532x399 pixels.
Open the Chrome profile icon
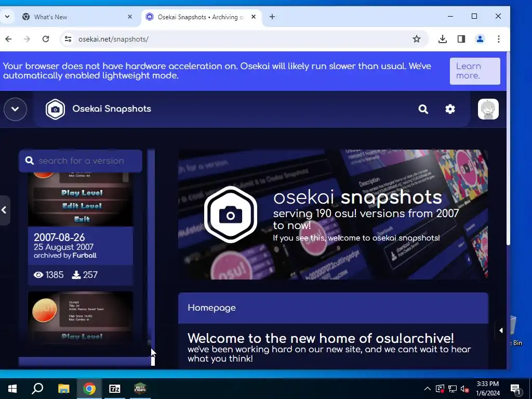pos(480,39)
